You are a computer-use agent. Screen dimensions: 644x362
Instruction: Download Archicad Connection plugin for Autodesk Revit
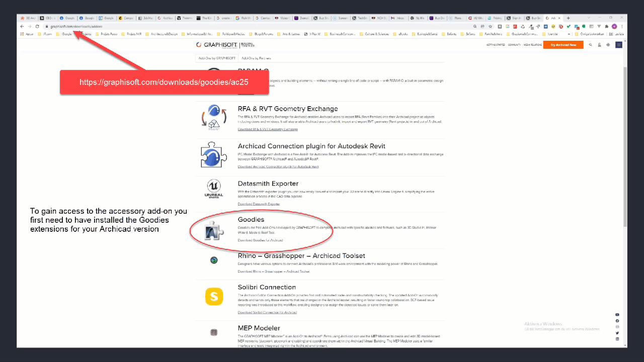tap(278, 166)
